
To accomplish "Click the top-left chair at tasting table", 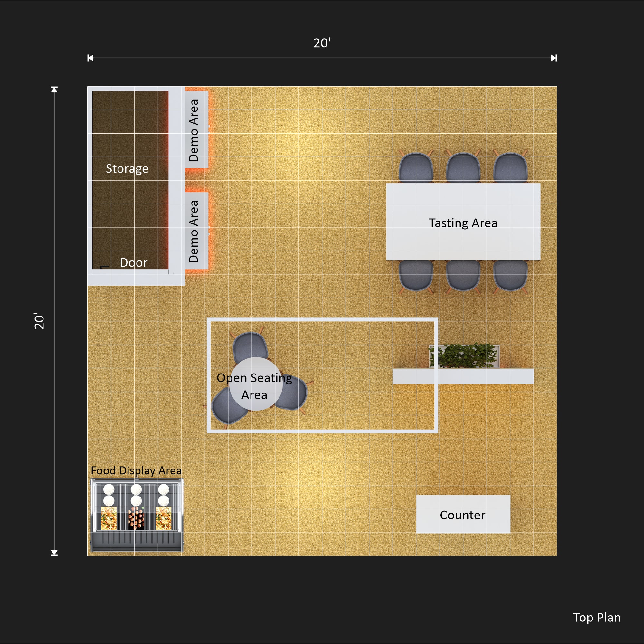I will pos(416,168).
